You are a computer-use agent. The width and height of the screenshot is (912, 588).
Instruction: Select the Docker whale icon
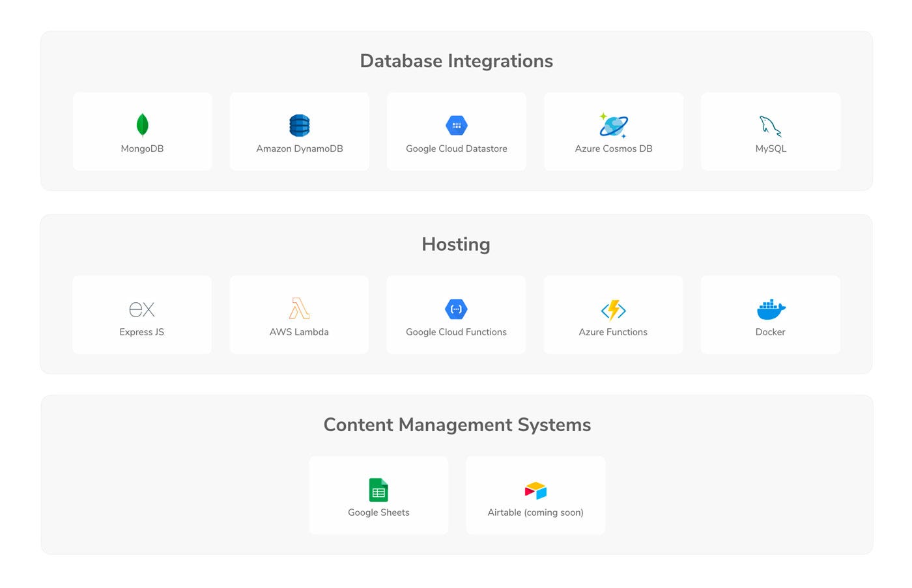(x=771, y=309)
